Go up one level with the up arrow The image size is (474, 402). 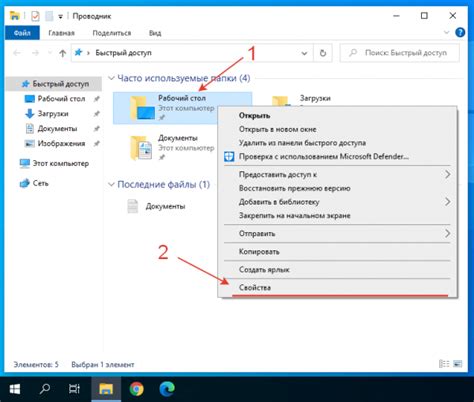62,53
